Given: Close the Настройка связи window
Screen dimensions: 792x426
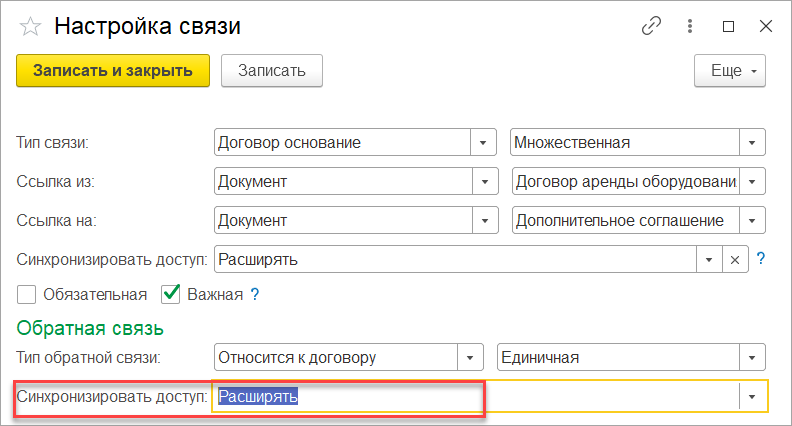Looking at the screenshot, I should click(x=766, y=26).
